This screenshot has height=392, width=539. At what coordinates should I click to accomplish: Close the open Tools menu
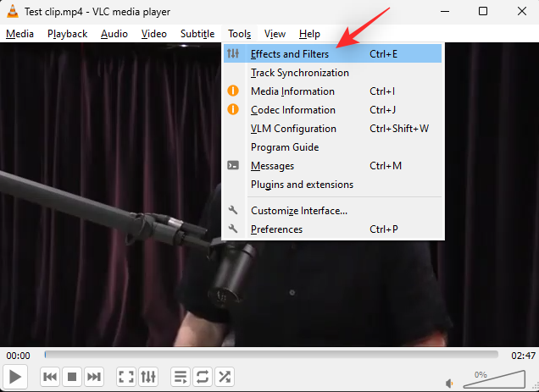(239, 34)
